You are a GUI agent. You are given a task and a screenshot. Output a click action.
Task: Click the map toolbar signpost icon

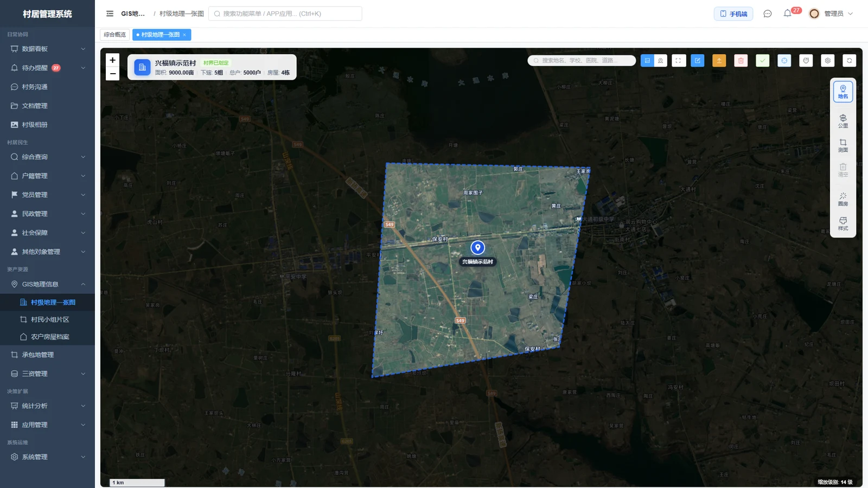806,61
